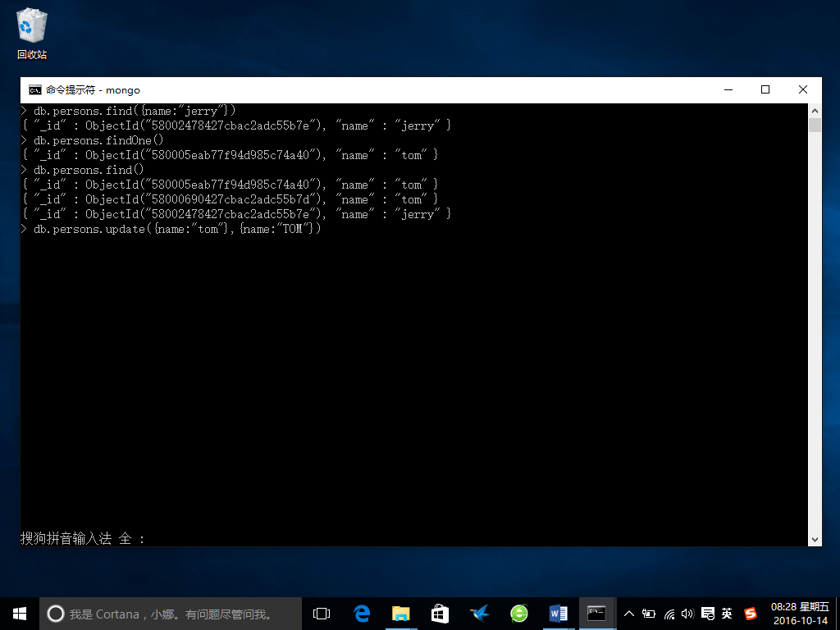Click the scrollbar down arrow in console
Viewport: 840px width, 630px height.
(x=815, y=540)
